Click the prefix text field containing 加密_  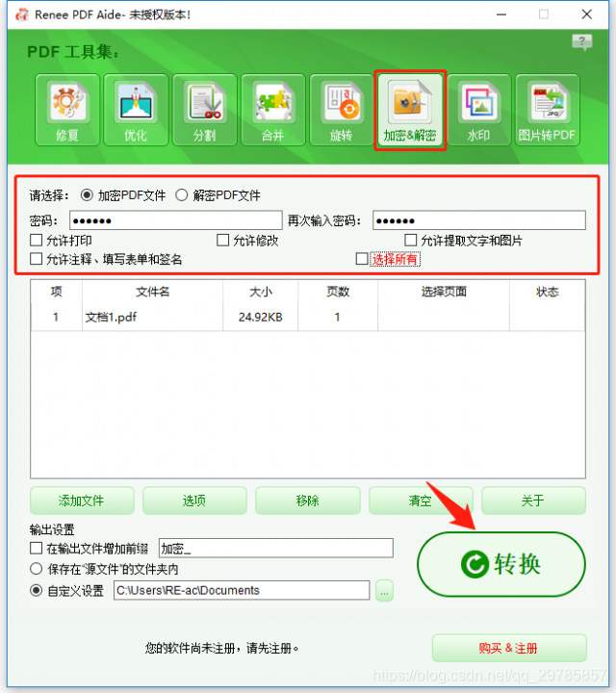tap(275, 549)
